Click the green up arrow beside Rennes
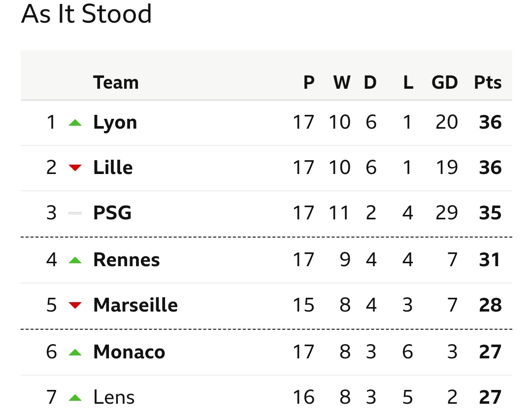The height and width of the screenshot is (420, 532). (x=75, y=260)
